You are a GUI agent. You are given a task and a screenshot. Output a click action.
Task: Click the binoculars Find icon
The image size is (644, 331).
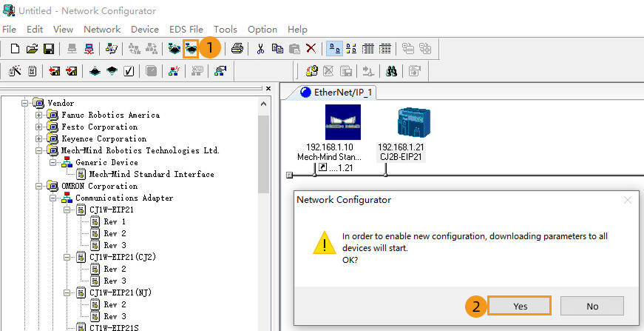click(x=391, y=71)
